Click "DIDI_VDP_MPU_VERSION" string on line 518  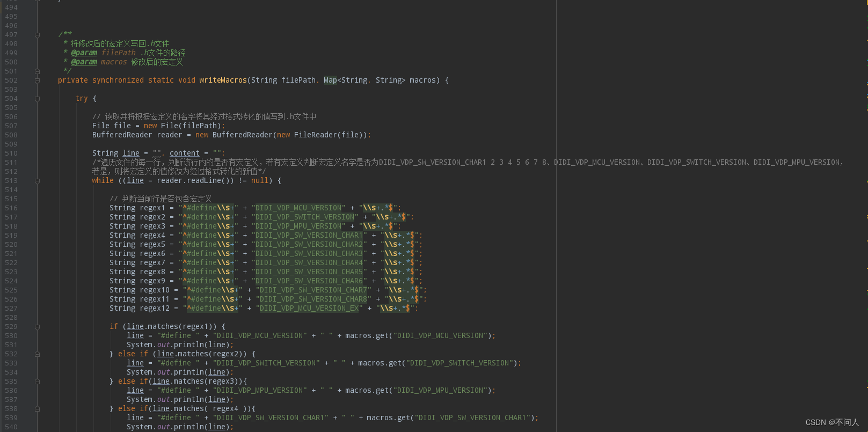pyautogui.click(x=298, y=226)
